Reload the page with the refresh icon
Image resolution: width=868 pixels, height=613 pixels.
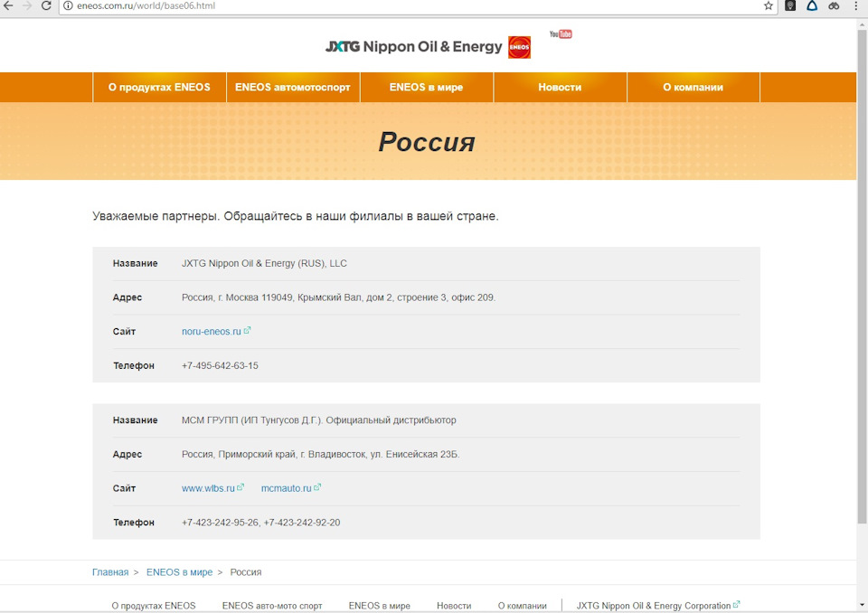47,5
